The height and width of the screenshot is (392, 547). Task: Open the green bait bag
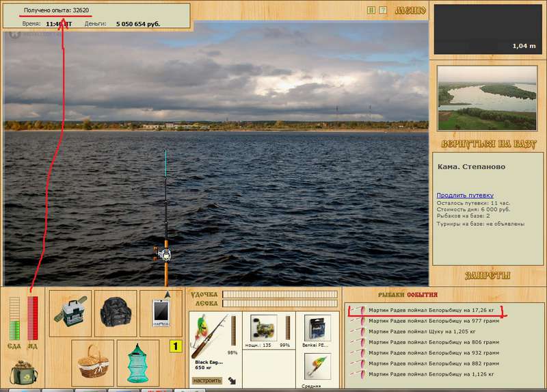pos(23,373)
